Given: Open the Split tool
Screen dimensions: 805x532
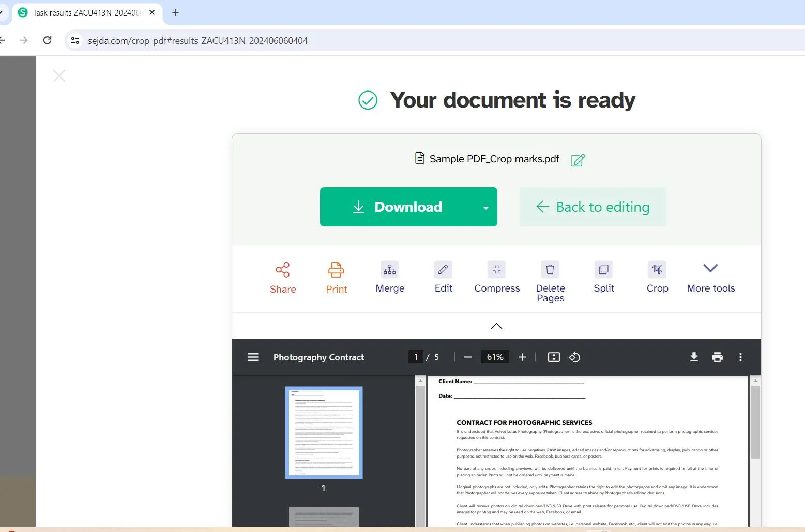Looking at the screenshot, I should (603, 269).
